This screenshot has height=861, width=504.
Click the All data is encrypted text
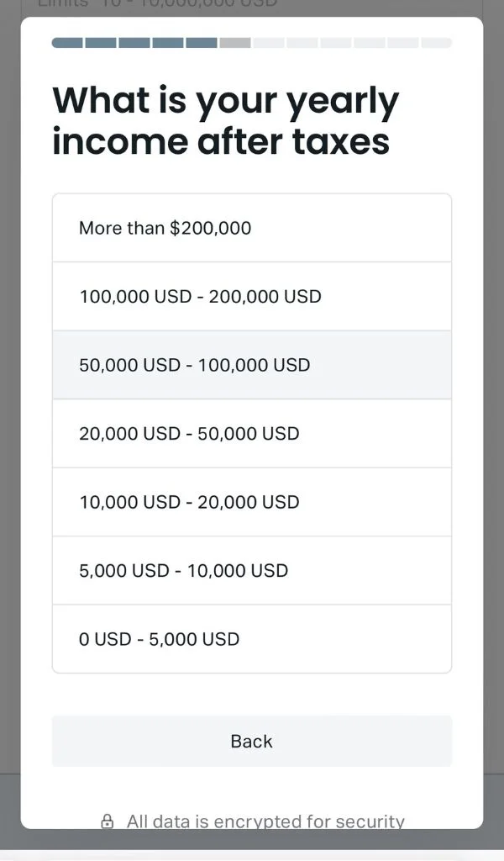tap(265, 821)
